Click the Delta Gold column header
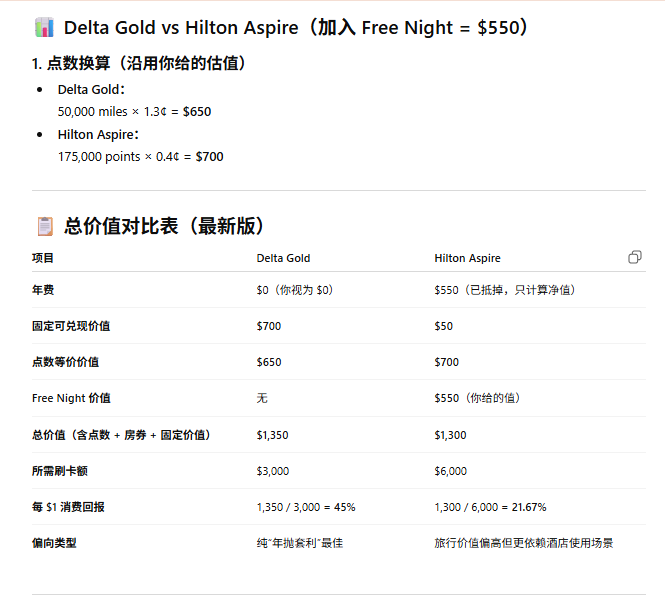 point(283,258)
